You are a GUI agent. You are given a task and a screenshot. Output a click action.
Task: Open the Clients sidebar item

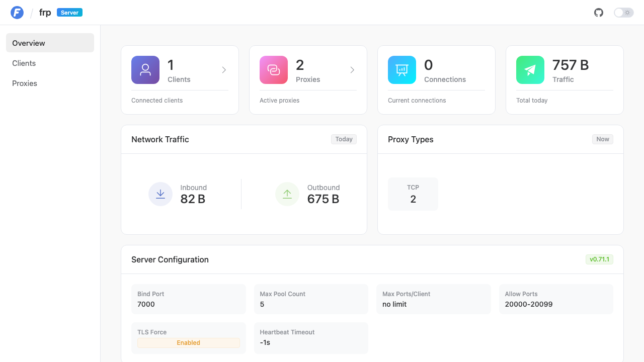point(50,63)
